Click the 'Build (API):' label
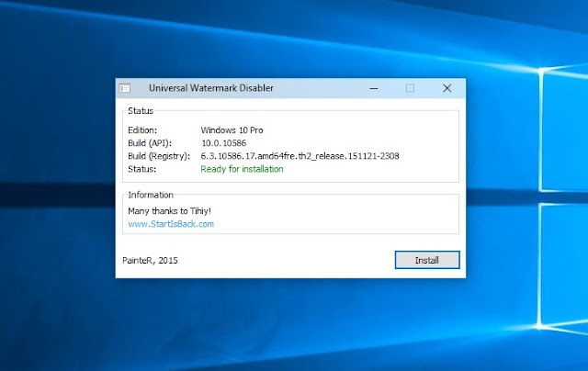The height and width of the screenshot is (371, 588). click(150, 143)
